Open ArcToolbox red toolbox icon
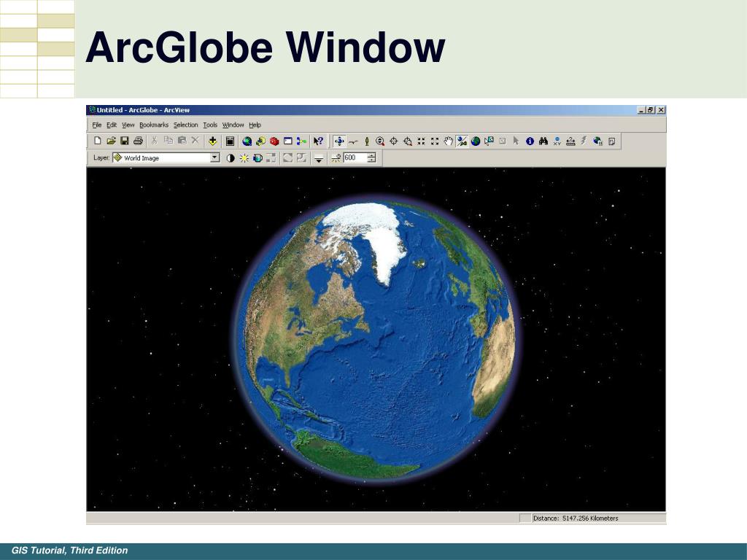The image size is (747, 560). click(274, 141)
